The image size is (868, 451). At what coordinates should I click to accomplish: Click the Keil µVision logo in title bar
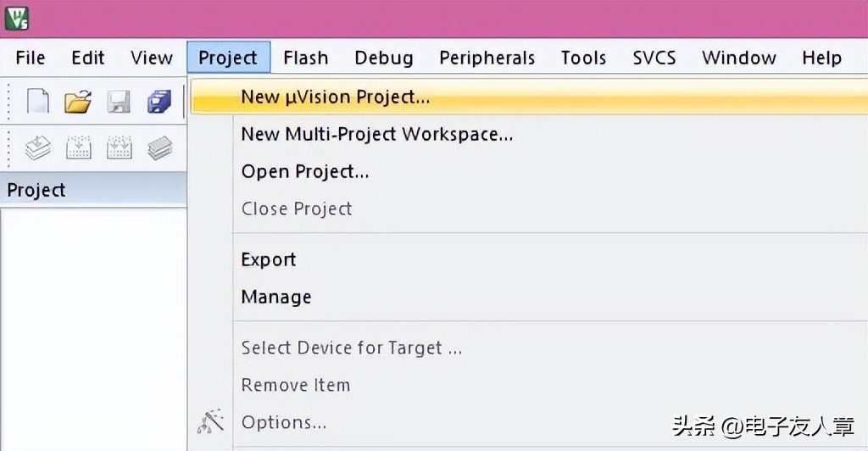pyautogui.click(x=16, y=17)
